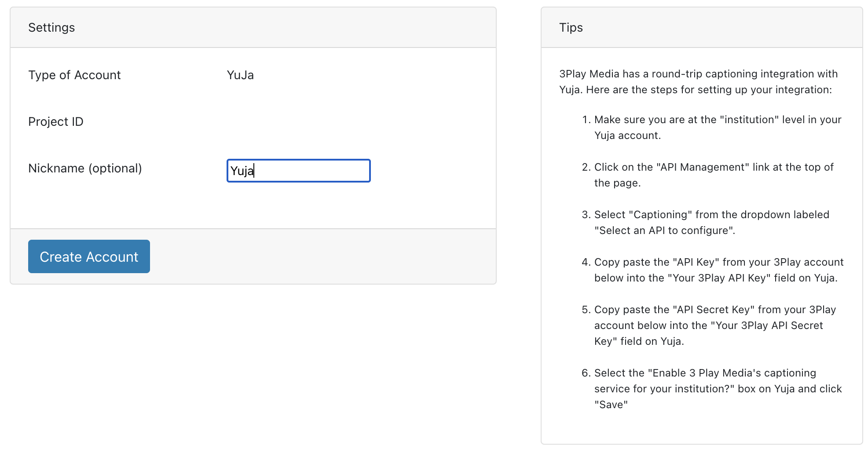Viewport: 868px width, 457px height.
Task: Click tip step 2 about API Management link
Action: coord(714,175)
